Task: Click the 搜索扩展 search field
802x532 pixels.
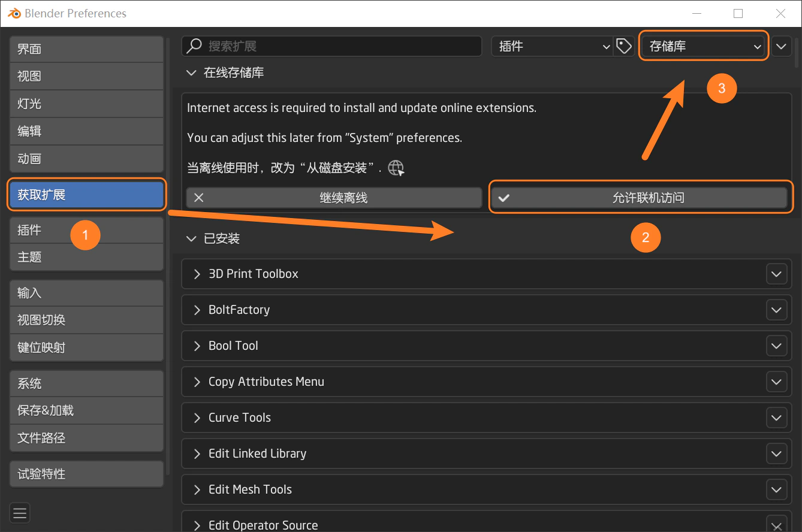Action: pyautogui.click(x=332, y=46)
